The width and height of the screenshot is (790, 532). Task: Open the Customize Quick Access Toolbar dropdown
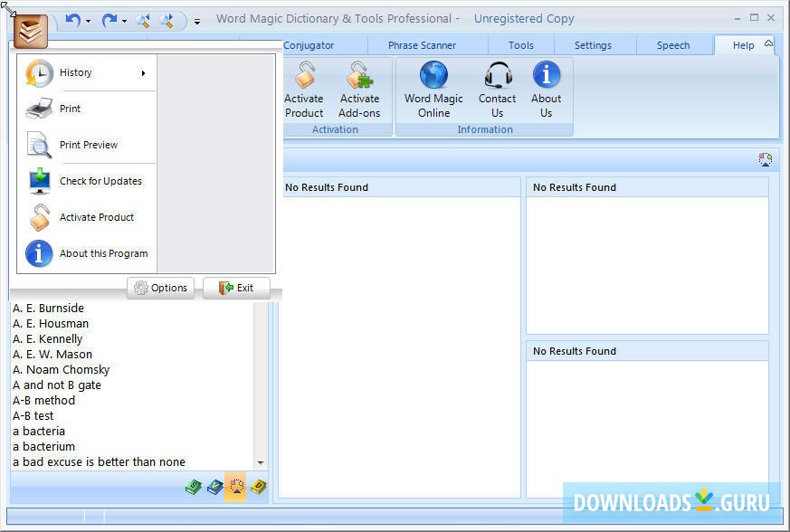pyautogui.click(x=197, y=21)
